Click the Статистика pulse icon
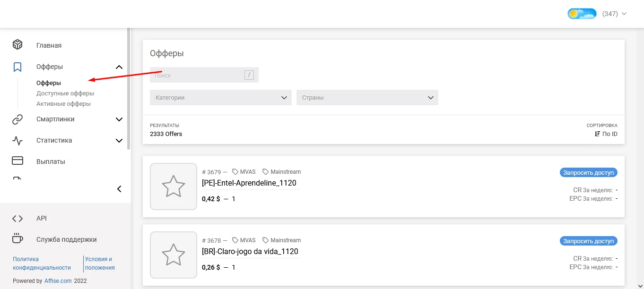This screenshot has height=289, width=644. 17,140
